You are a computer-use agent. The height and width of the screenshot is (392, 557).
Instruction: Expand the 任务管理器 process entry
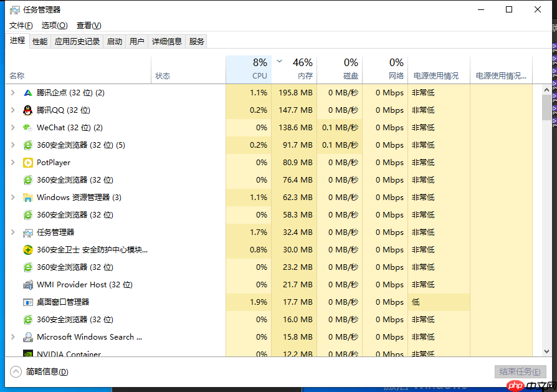[13, 232]
